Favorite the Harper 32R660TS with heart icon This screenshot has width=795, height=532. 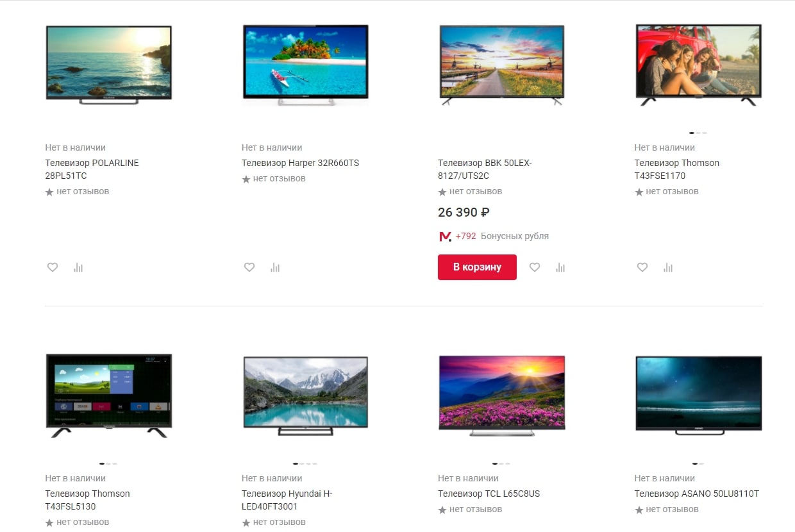click(x=249, y=267)
